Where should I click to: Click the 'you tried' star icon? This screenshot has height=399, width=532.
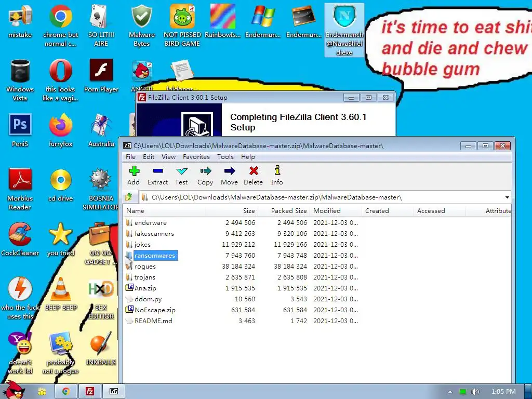pyautogui.click(x=60, y=239)
